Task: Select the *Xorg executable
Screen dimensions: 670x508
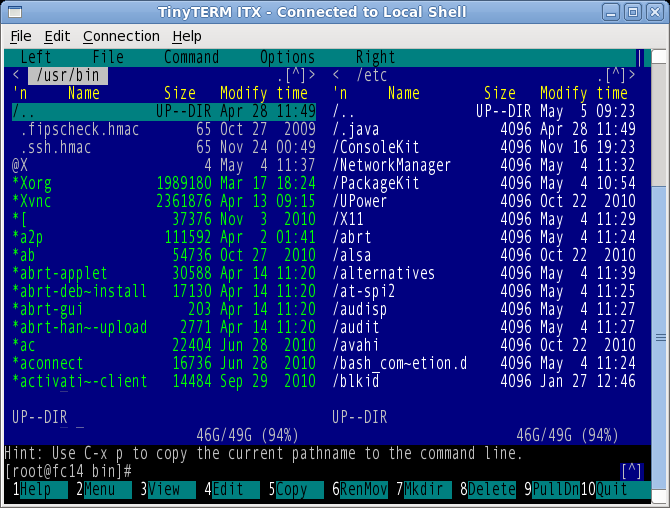Action: (x=164, y=183)
